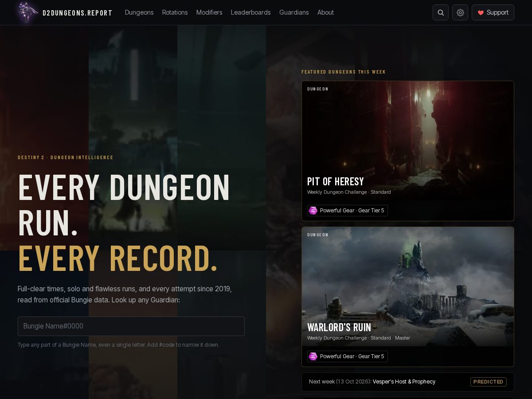Open the Dungeons nav menu
532x399 pixels.
(139, 12)
